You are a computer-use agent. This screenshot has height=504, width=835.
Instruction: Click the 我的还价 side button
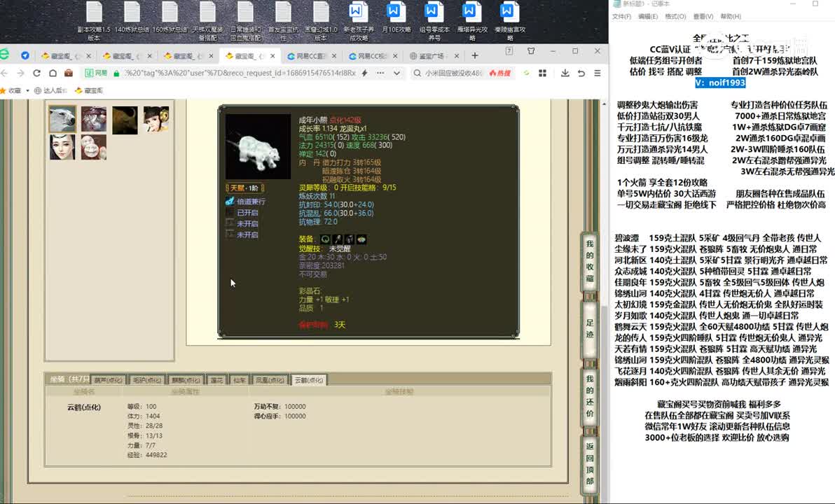[x=590, y=396]
